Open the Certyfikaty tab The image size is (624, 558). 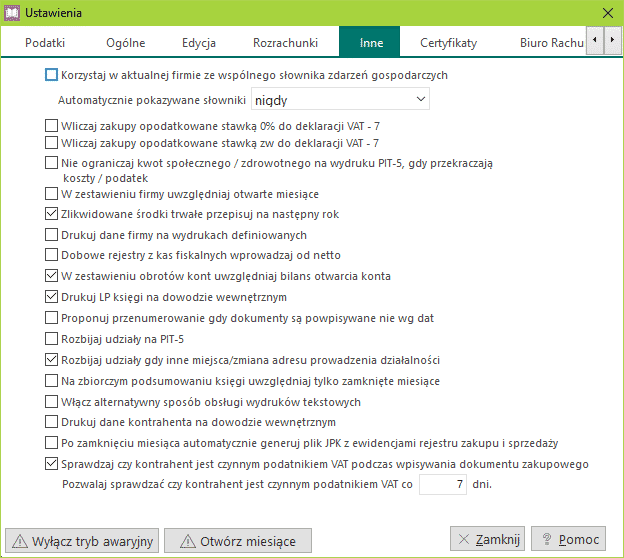coord(448,43)
